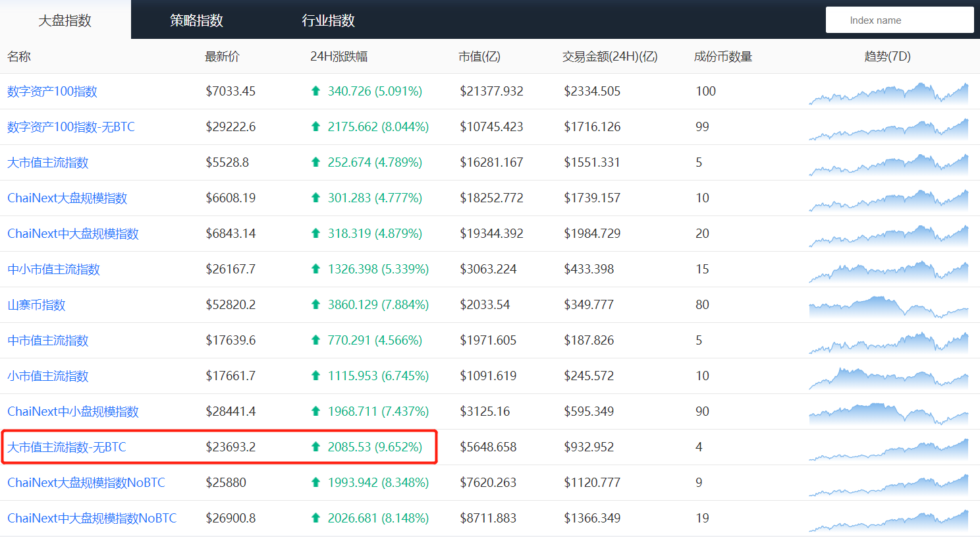Click the 7D chart beside 小市值主流指数
This screenshot has width=980, height=537.
(889, 376)
